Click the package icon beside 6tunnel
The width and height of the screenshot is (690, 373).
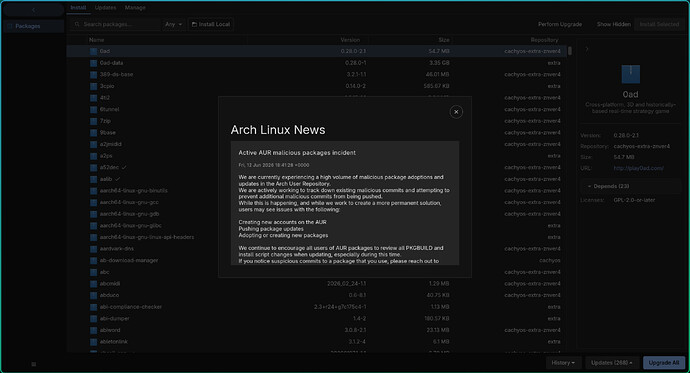pyautogui.click(x=93, y=110)
